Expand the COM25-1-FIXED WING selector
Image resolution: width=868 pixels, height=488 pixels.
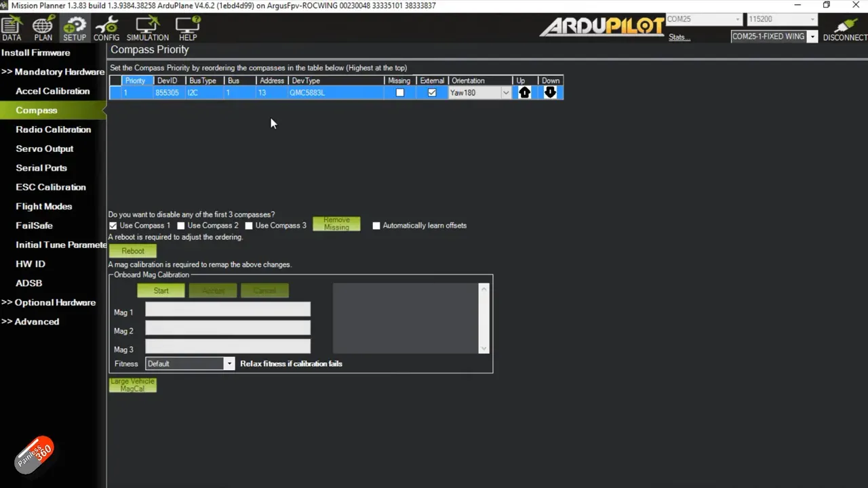812,37
